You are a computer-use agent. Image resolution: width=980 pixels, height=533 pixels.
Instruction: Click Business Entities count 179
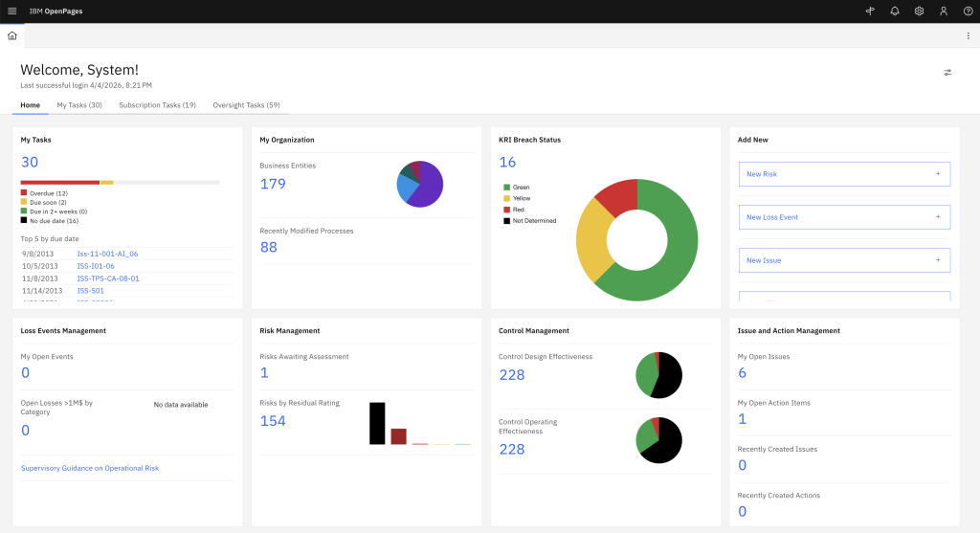tap(273, 184)
